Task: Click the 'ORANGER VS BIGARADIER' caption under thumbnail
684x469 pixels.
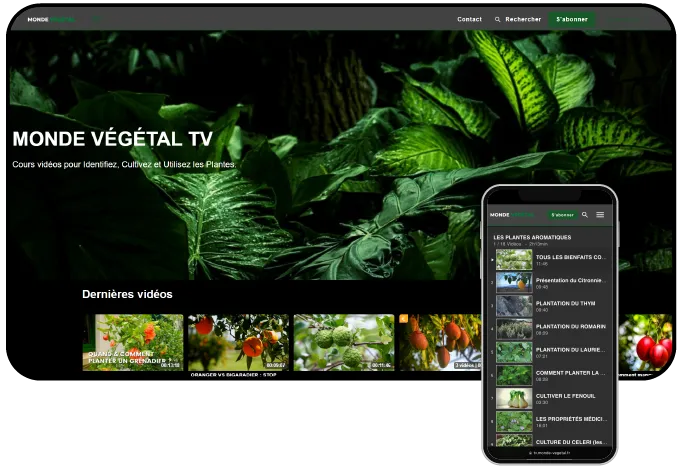Action: pos(233,375)
